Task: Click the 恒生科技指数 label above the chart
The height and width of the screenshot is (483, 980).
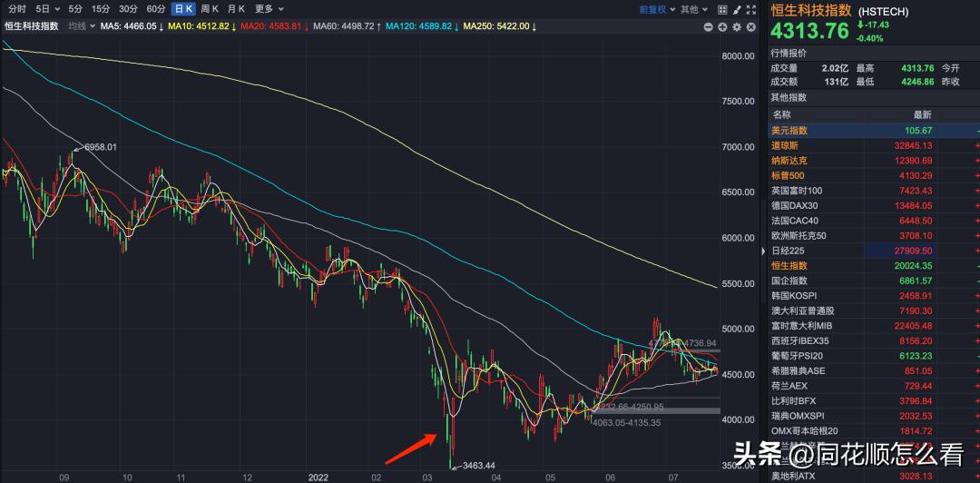Action: tap(32, 26)
